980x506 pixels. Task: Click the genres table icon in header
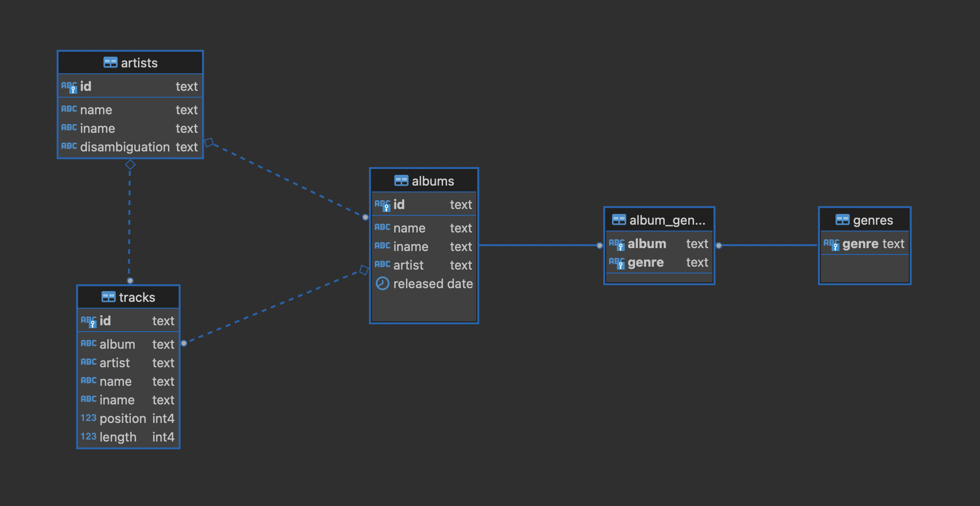[x=842, y=220]
